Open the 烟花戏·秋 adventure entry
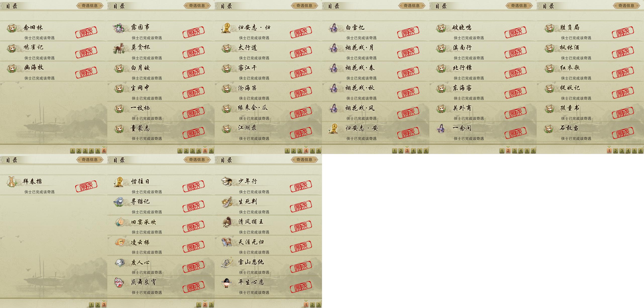 click(360, 88)
